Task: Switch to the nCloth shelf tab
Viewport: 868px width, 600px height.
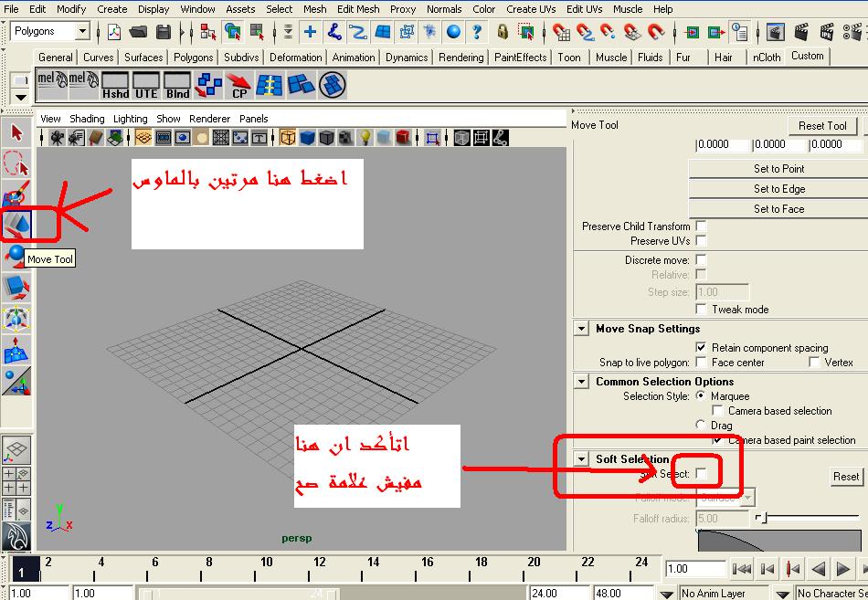Action: pyautogui.click(x=767, y=57)
